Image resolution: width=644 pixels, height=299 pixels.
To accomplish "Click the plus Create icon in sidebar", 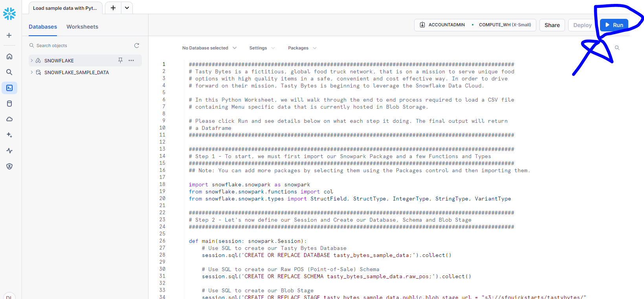I will pyautogui.click(x=9, y=35).
